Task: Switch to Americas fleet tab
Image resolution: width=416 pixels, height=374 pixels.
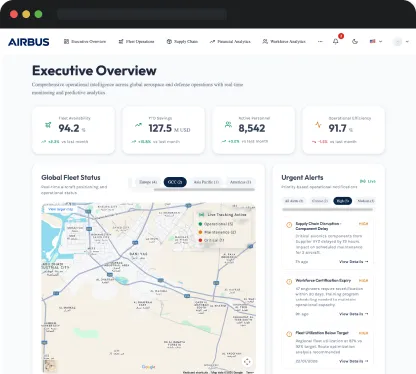Action: [x=240, y=182]
